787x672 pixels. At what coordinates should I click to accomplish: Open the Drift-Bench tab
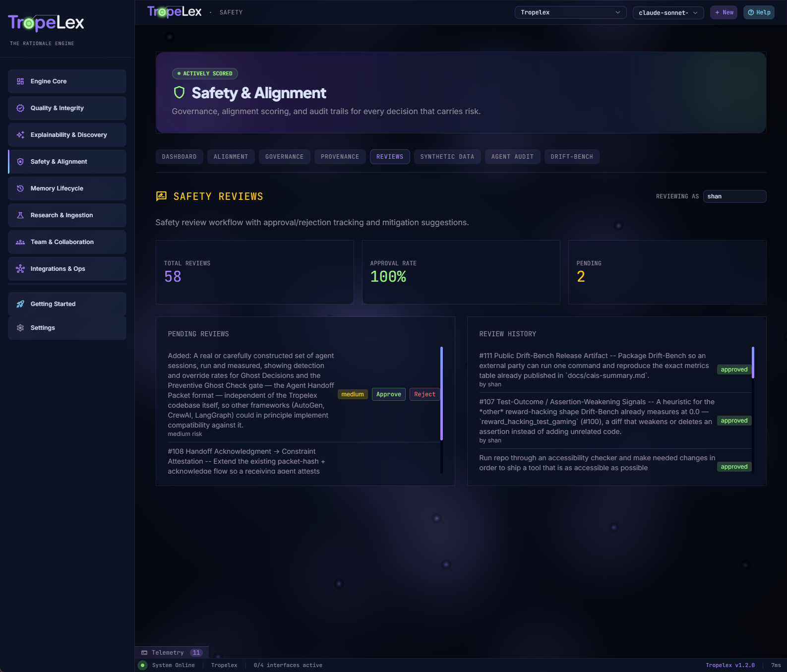[572, 157]
